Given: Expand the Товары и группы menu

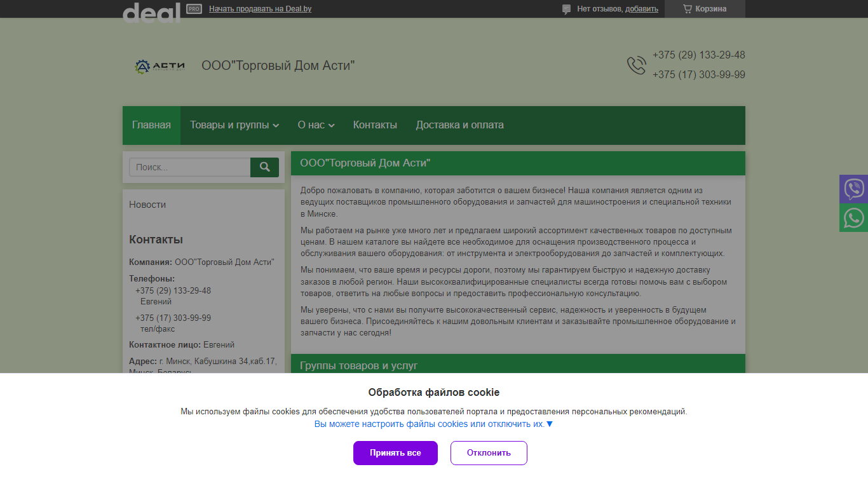Looking at the screenshot, I should [x=234, y=125].
